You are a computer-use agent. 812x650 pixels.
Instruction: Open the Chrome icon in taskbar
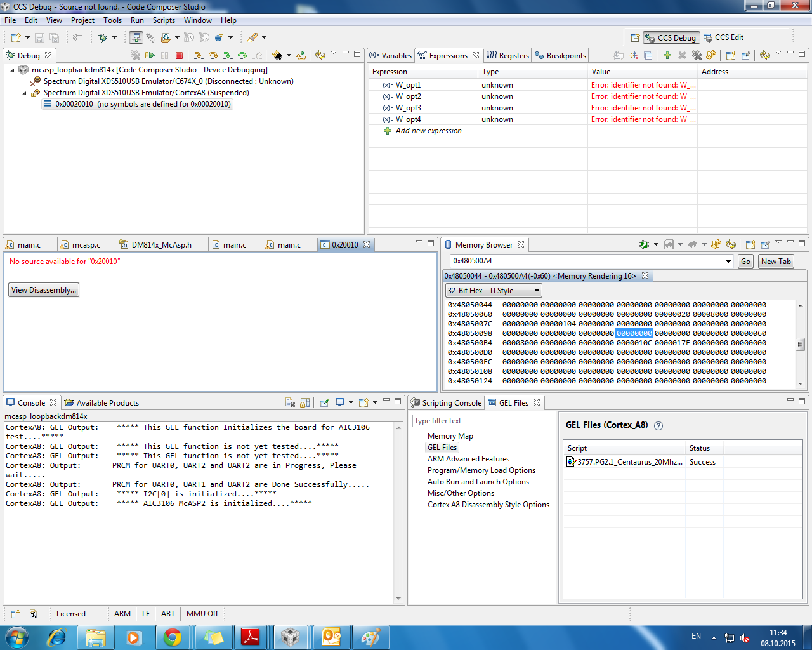pos(172,637)
